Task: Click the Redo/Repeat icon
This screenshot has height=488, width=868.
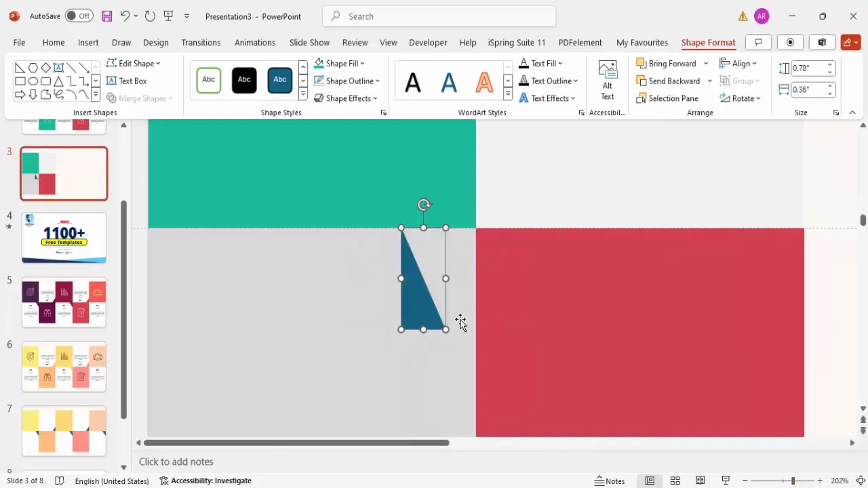Action: [x=150, y=16]
